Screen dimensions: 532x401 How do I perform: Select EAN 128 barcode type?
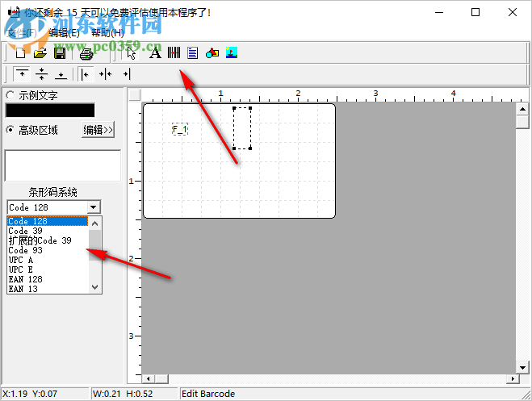click(x=48, y=279)
